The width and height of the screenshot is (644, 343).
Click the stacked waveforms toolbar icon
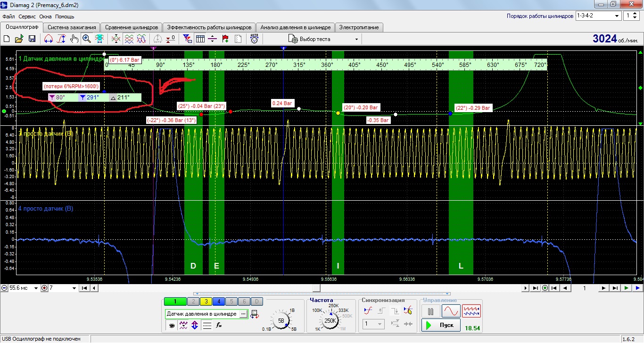(129, 39)
